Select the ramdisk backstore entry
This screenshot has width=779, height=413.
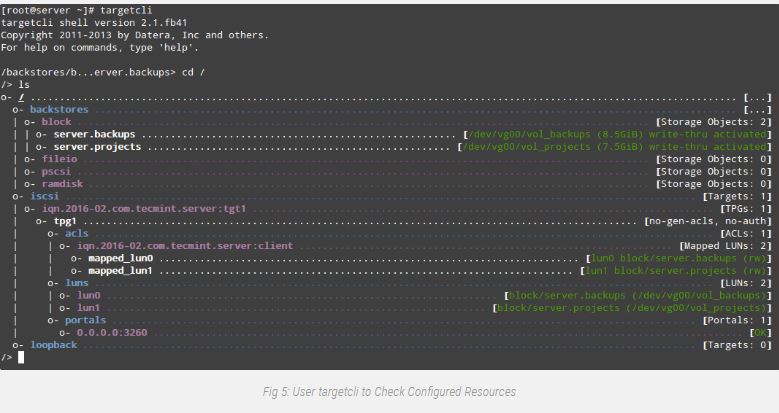(x=62, y=184)
